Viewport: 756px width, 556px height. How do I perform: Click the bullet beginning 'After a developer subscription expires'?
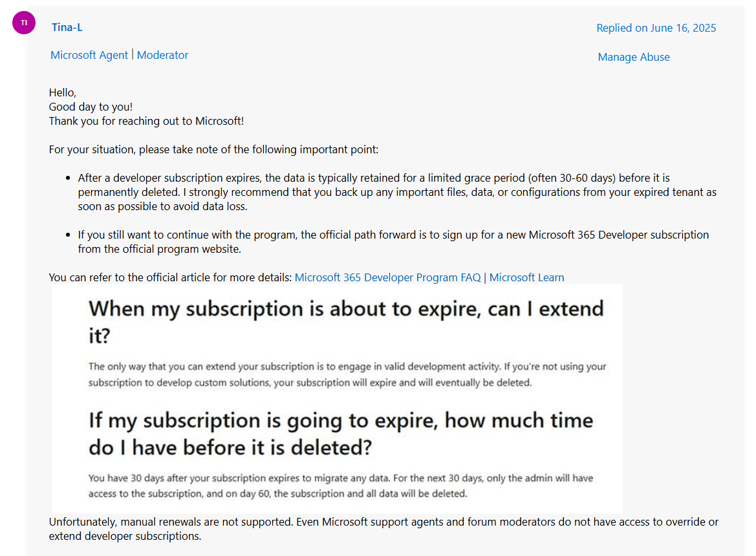[397, 192]
